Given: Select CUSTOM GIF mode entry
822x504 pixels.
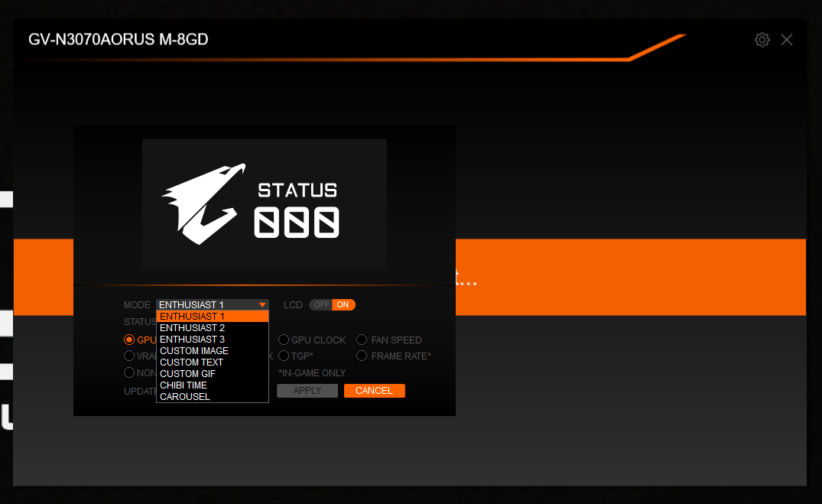Looking at the screenshot, I should pos(213,374).
